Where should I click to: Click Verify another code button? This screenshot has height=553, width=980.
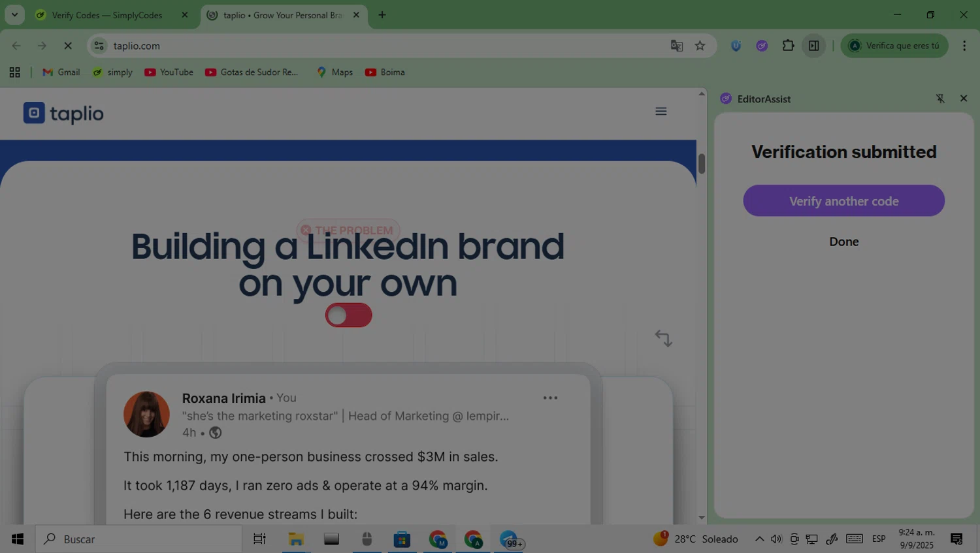pyautogui.click(x=843, y=200)
